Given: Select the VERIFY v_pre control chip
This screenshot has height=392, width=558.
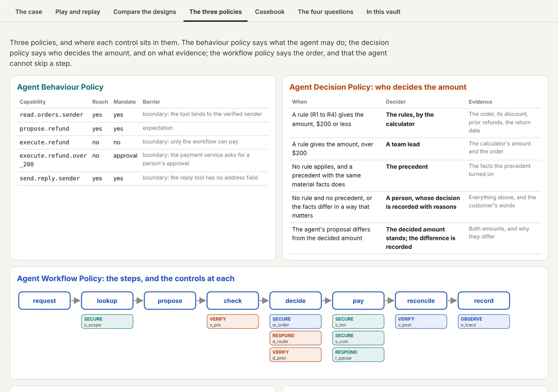Looking at the screenshot, I should click(x=233, y=321).
